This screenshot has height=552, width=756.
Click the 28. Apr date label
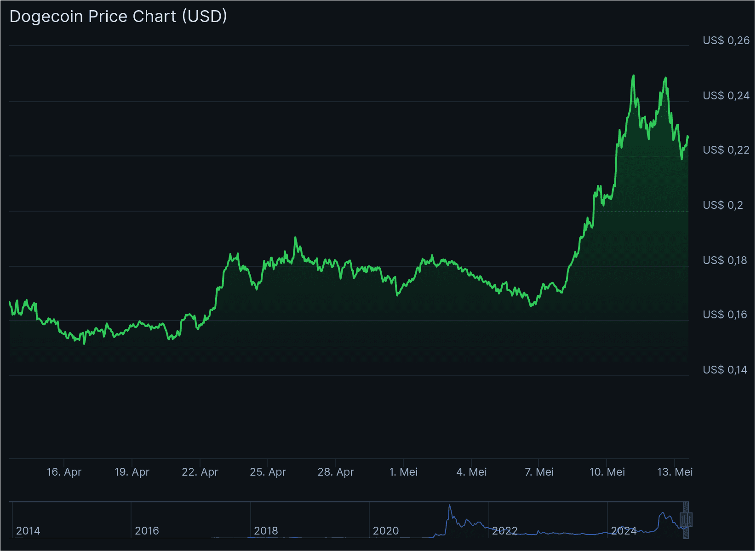click(336, 472)
